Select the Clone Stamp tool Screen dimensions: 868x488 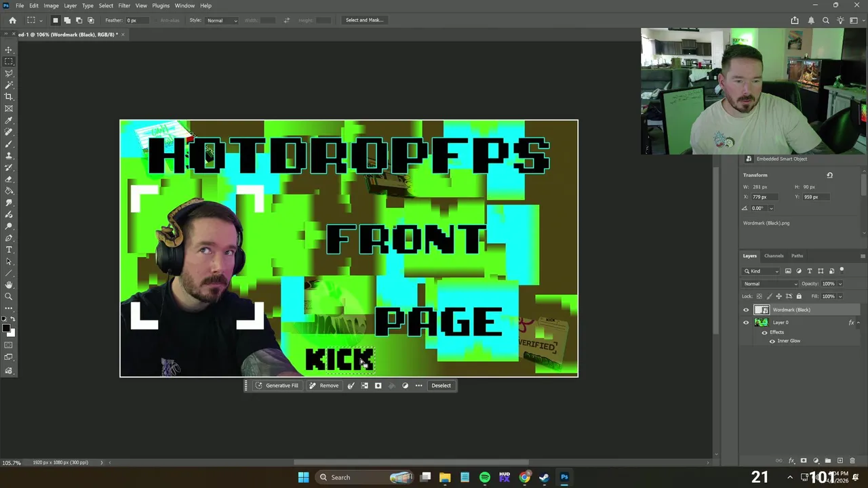tap(9, 155)
